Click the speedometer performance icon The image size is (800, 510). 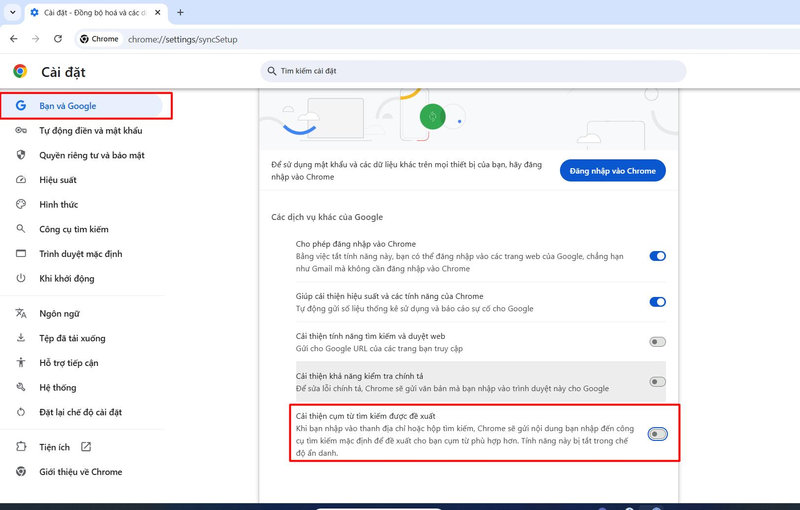21,180
